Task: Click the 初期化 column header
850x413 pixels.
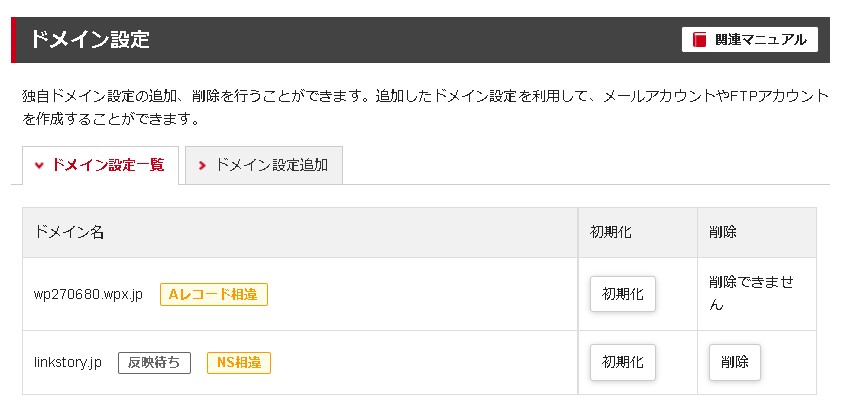Action: click(610, 232)
